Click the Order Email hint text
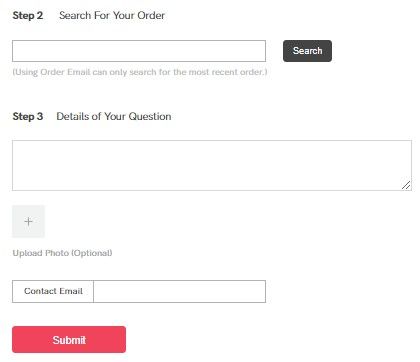 (x=140, y=72)
